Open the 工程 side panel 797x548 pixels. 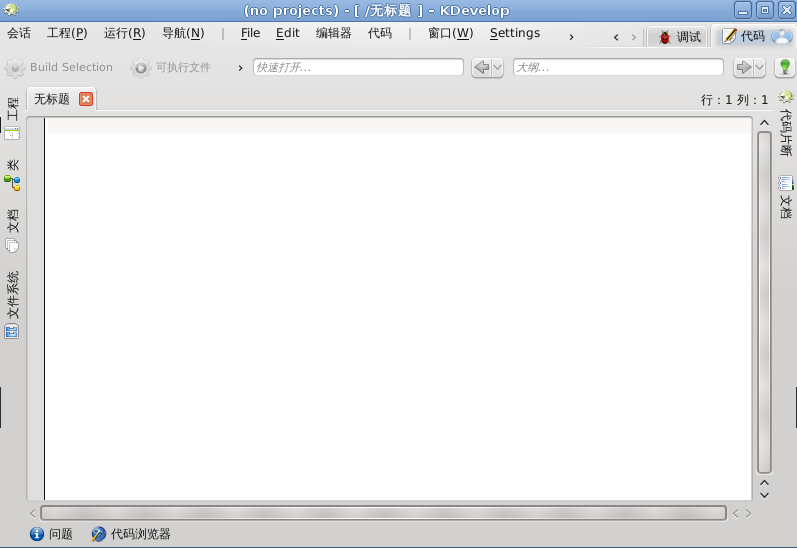(12, 117)
